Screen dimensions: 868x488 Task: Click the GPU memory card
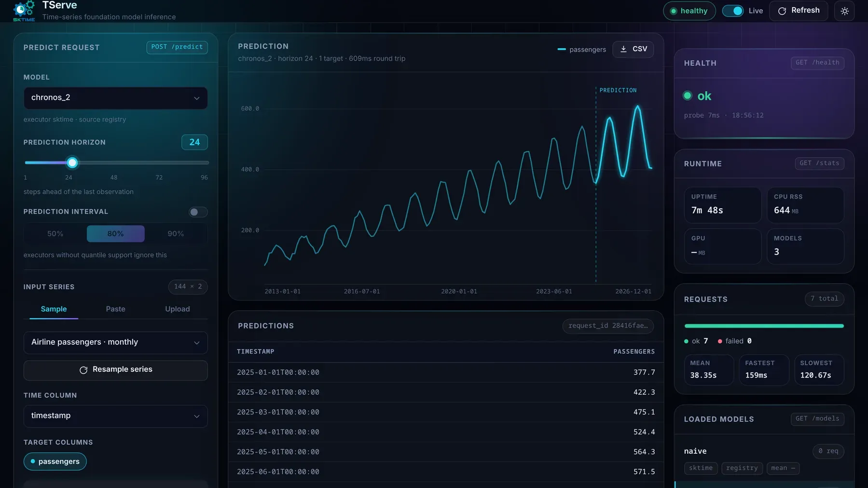tap(722, 246)
